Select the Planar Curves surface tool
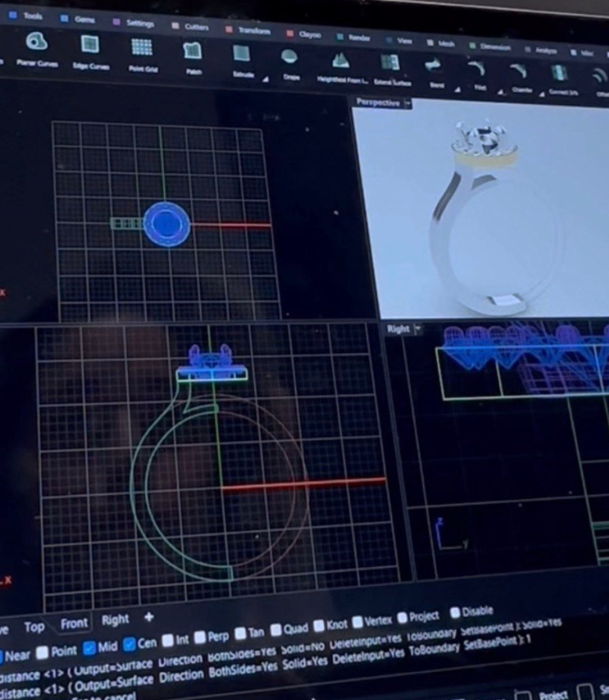This screenshot has width=609, height=700. (36, 43)
